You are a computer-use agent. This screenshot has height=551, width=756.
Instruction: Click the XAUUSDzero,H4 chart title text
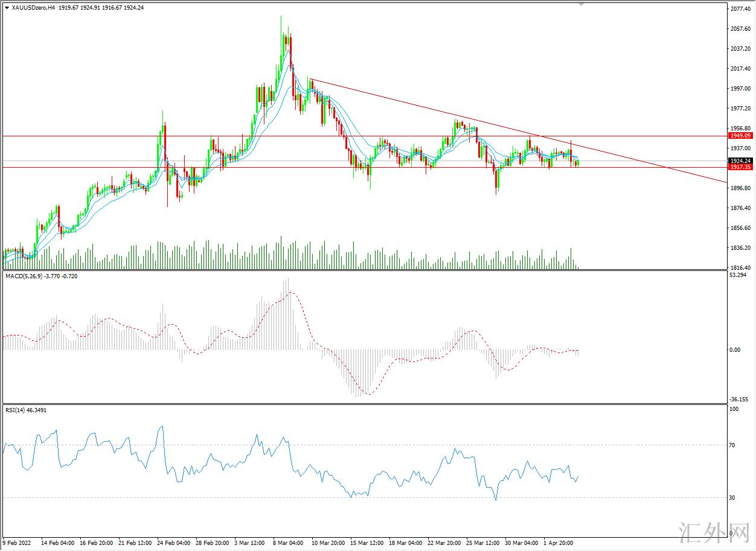tap(33, 7)
